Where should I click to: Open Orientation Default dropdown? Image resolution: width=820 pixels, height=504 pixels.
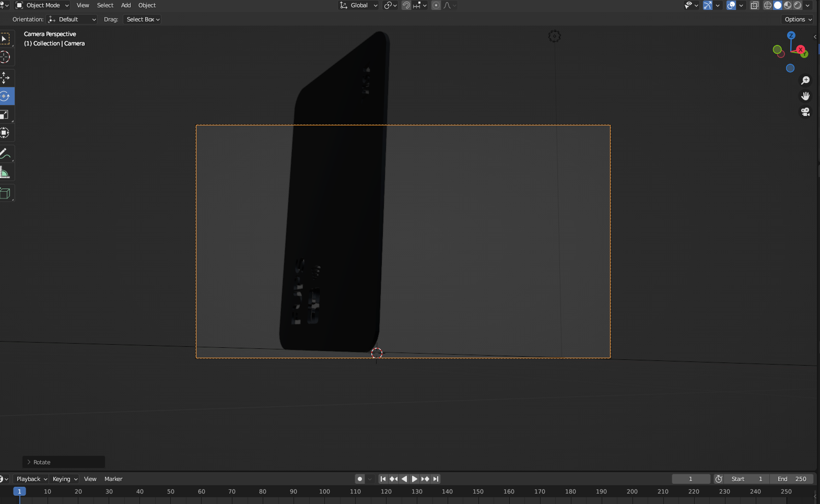tap(72, 19)
